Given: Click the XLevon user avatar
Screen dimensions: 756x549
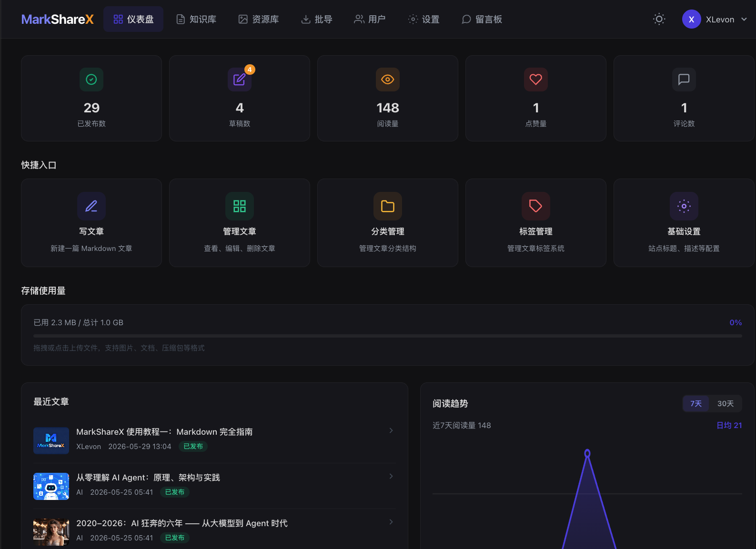Looking at the screenshot, I should coord(691,19).
